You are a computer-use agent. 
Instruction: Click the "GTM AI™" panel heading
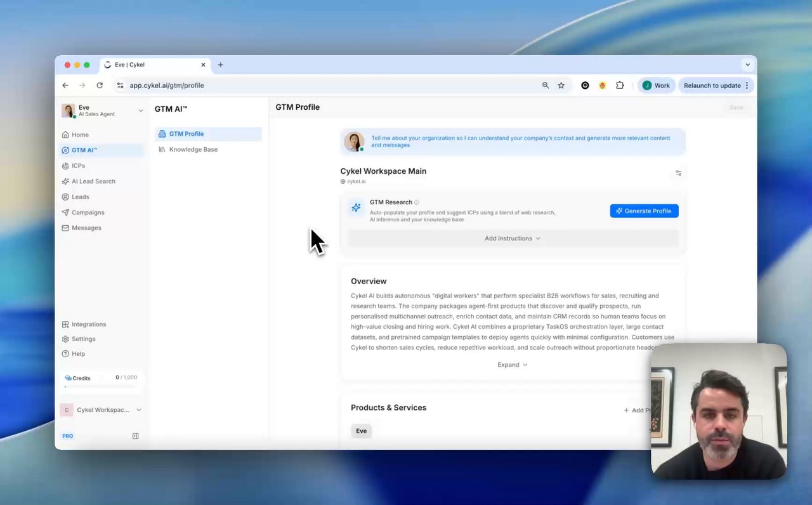[x=171, y=109]
